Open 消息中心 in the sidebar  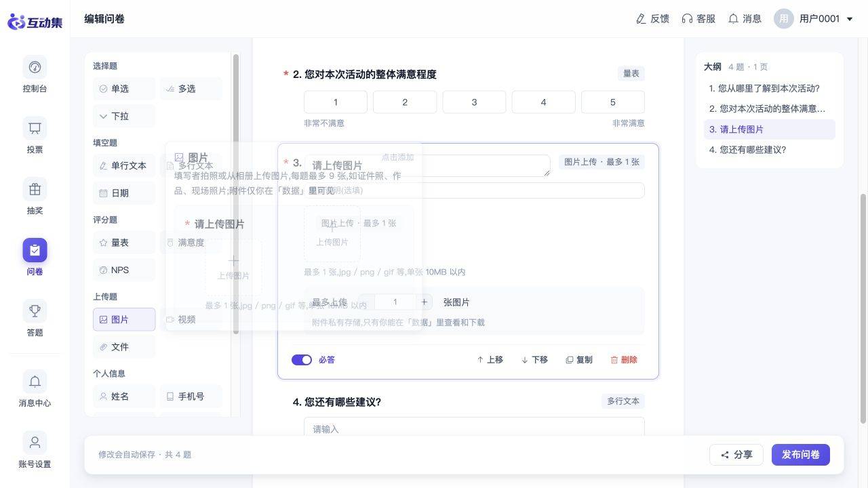click(x=35, y=389)
